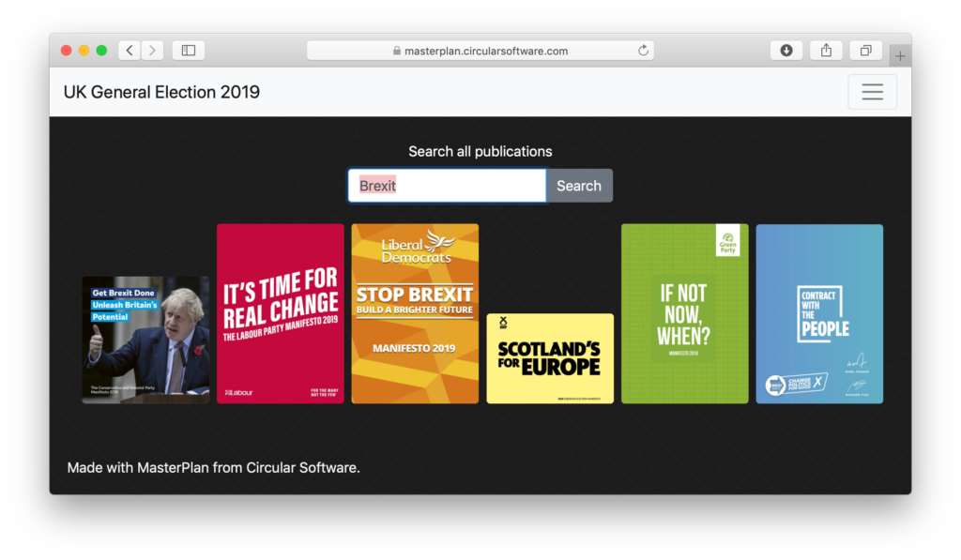The height and width of the screenshot is (560, 961).
Task: Reload the page using refresh icon
Action: click(x=643, y=51)
